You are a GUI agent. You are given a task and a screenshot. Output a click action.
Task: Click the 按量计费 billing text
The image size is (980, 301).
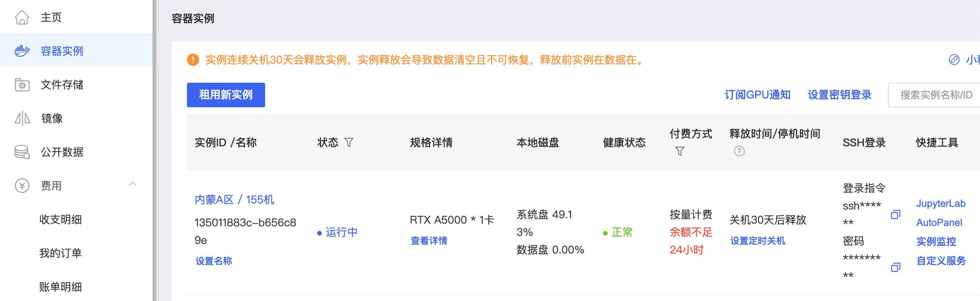click(x=691, y=214)
